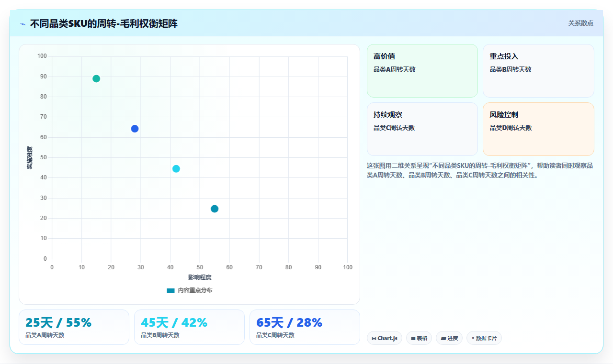Select the Chart.js tag
This screenshot has width=613, height=364.
(x=385, y=338)
